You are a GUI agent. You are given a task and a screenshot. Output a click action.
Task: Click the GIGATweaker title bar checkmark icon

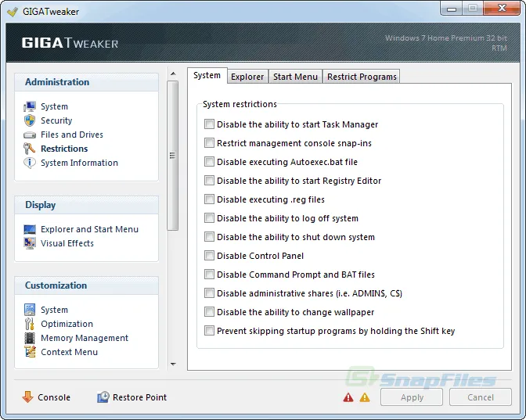[x=13, y=12]
